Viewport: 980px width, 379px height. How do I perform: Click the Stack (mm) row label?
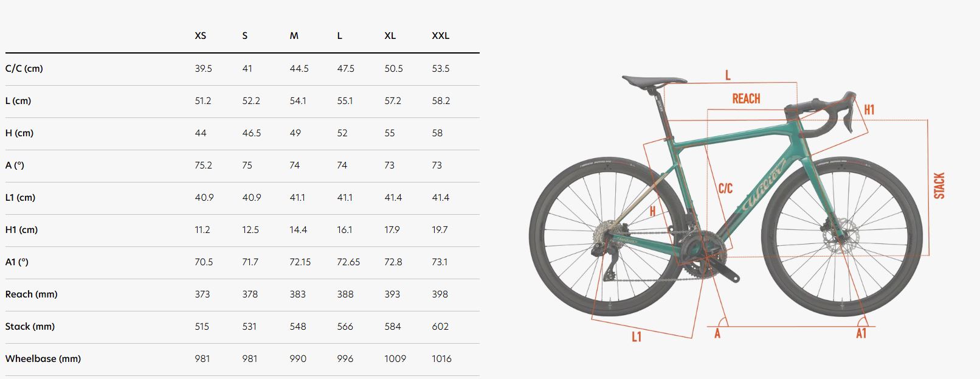click(30, 327)
